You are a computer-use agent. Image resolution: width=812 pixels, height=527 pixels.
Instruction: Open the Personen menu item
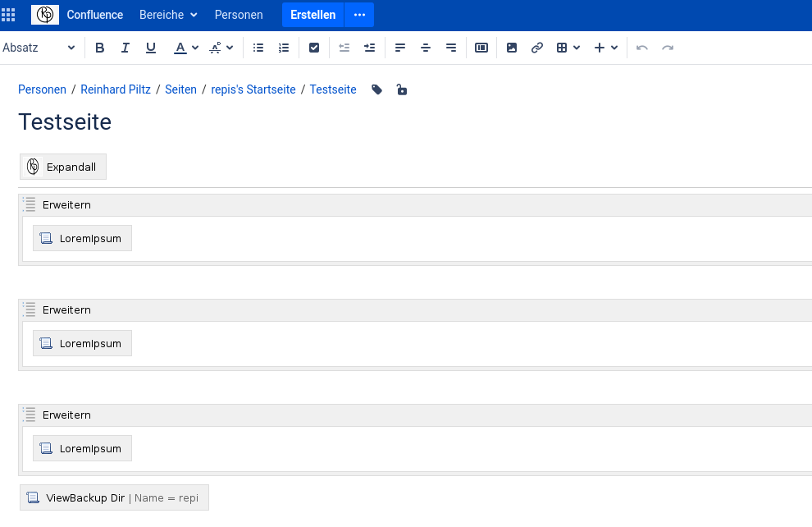[x=239, y=15]
